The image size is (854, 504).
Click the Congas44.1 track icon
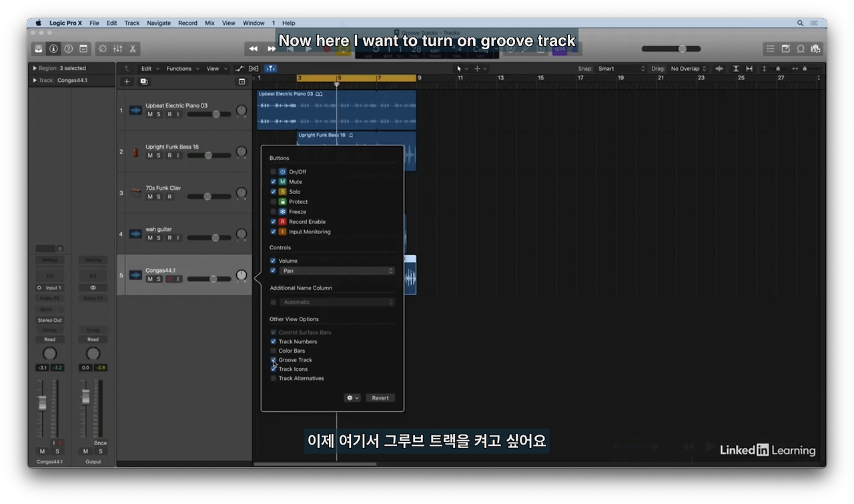click(135, 275)
